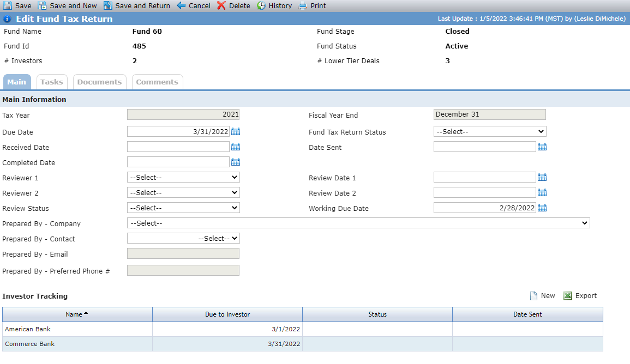Expand the Fund Tax Return Status dropdown
This screenshot has width=630, height=364.
[490, 132]
